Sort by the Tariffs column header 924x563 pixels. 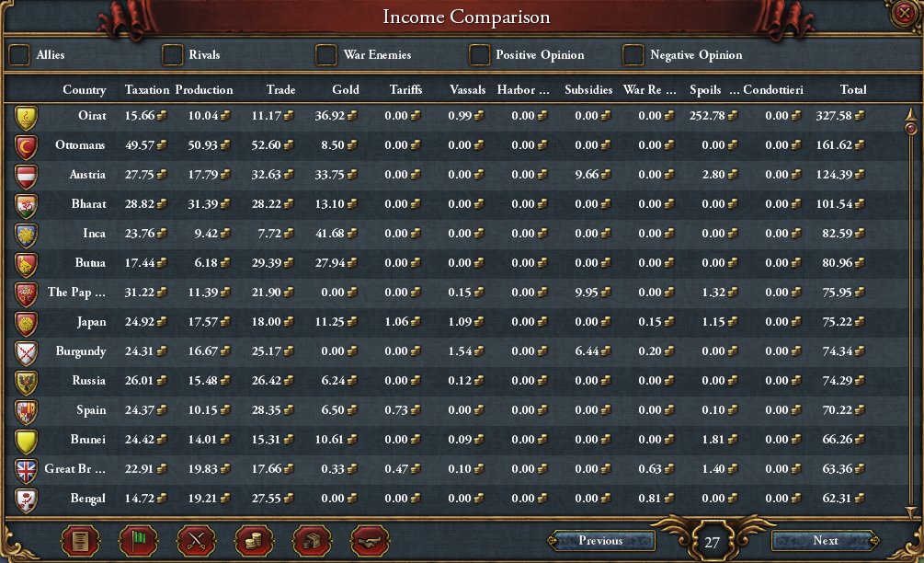pyautogui.click(x=405, y=89)
